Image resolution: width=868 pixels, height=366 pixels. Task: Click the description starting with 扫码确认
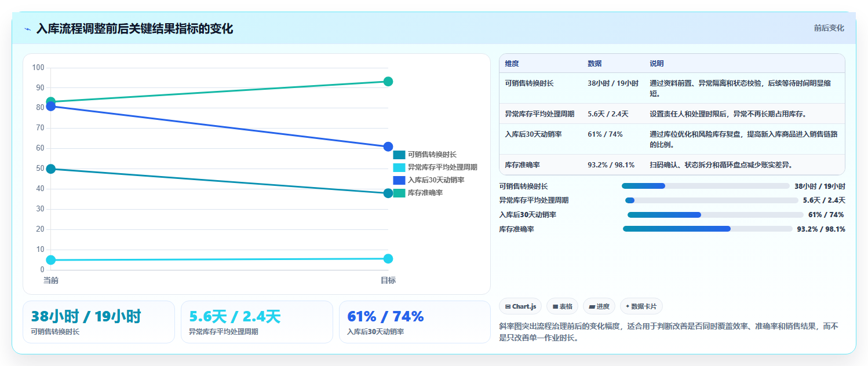pyautogui.click(x=721, y=165)
